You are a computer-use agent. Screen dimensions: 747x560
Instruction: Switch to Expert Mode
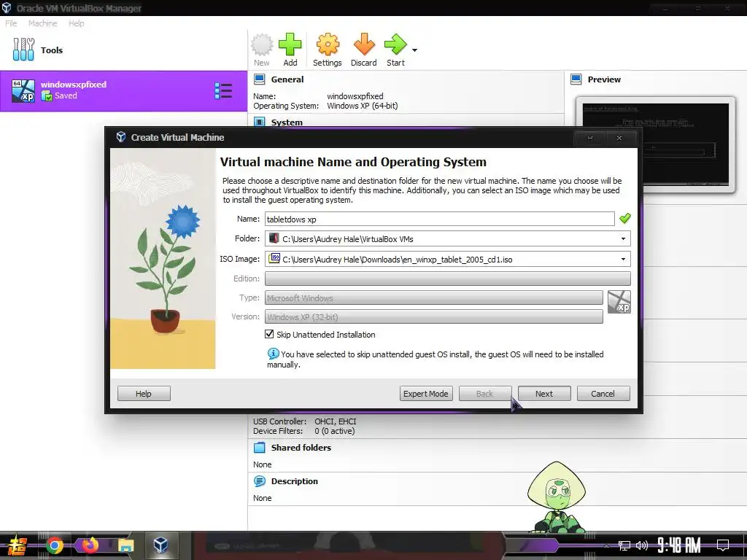(425, 393)
